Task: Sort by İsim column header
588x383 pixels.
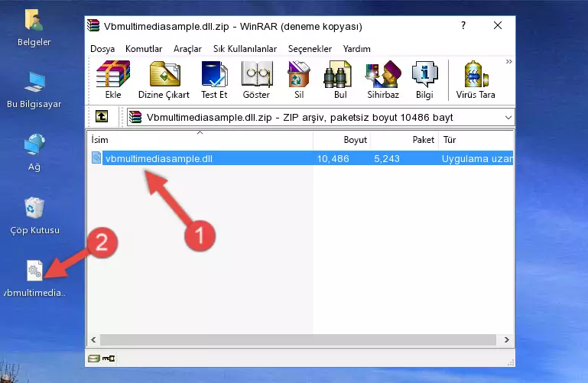Action: 200,140
